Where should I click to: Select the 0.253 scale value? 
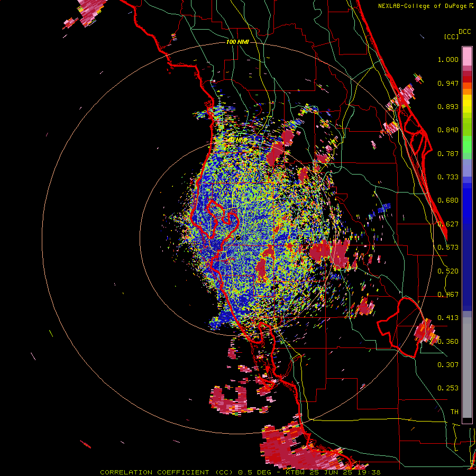click(448, 388)
